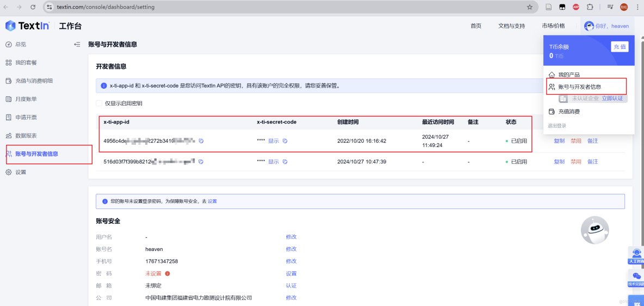Open the robot assistant mascot
The width and height of the screenshot is (644, 306).
(x=595, y=230)
